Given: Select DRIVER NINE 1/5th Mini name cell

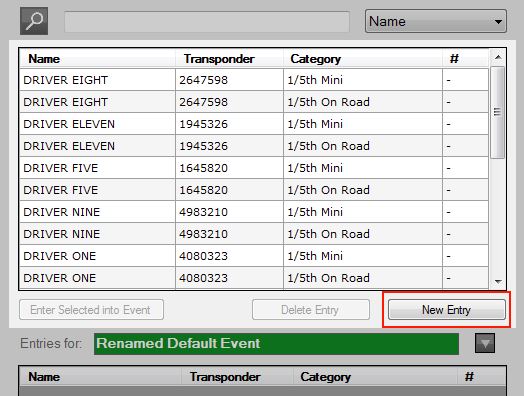Looking at the screenshot, I should pyautogui.click(x=97, y=212).
